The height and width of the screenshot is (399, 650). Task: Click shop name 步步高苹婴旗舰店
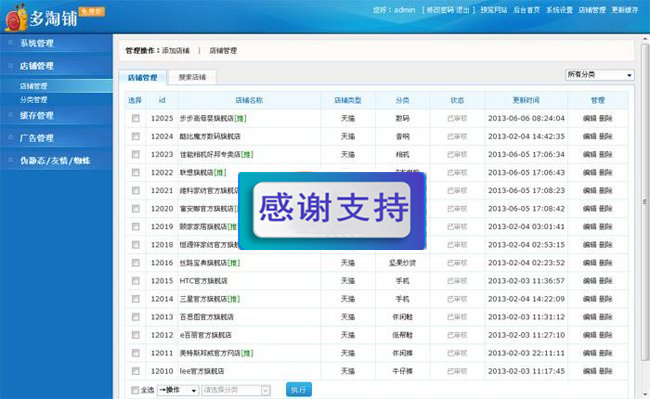[x=206, y=118]
